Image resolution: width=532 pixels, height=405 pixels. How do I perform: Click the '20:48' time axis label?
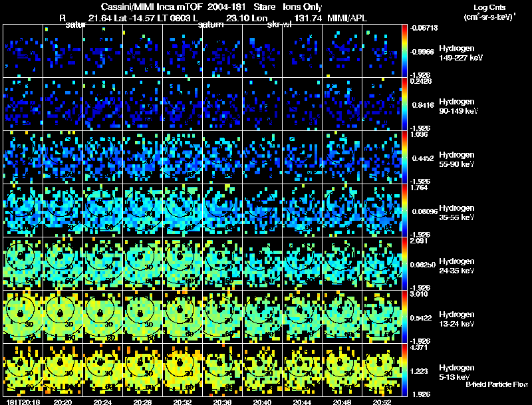click(x=342, y=402)
